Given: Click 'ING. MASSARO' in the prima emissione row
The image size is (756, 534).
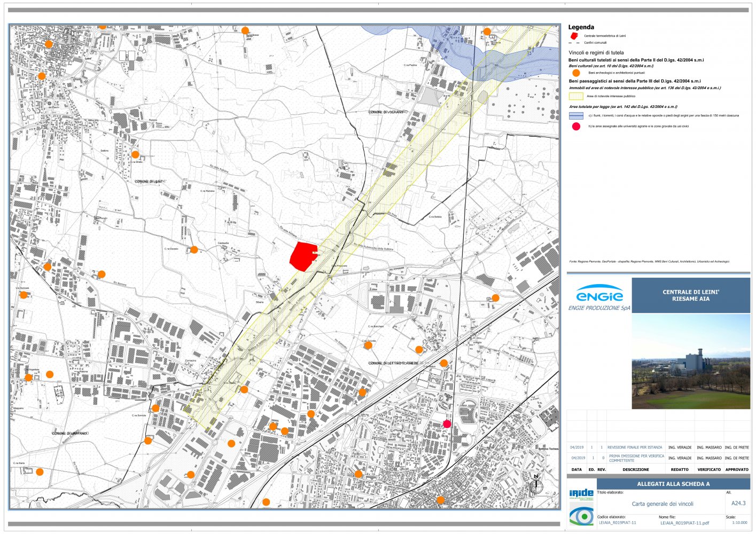Looking at the screenshot, I should click(x=709, y=458).
